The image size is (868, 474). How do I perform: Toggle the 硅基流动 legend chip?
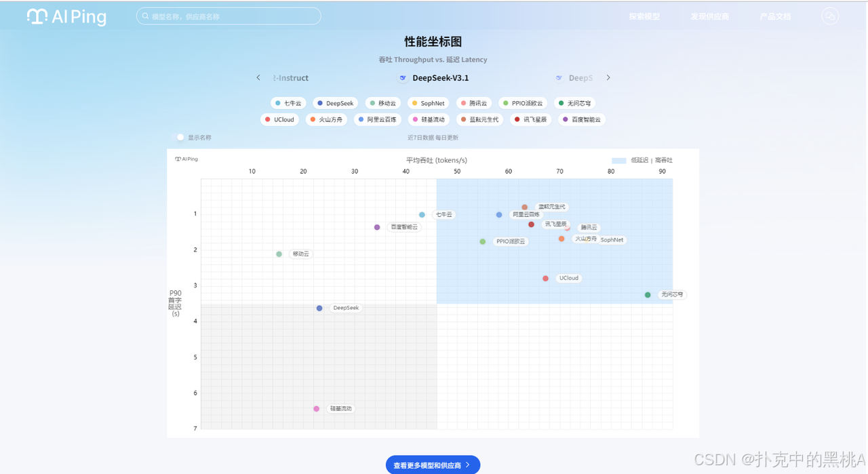429,119
